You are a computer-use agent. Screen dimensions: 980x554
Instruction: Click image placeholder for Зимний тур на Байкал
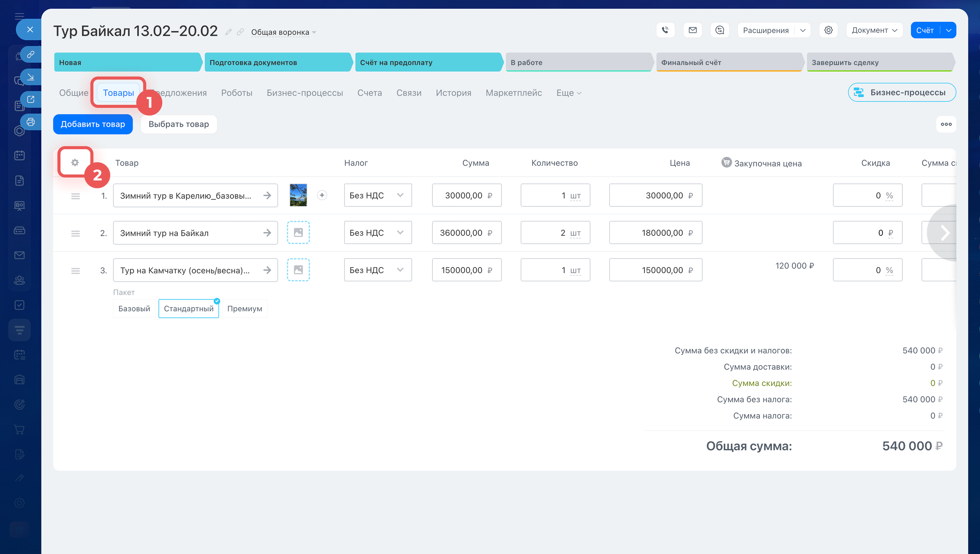tap(298, 232)
